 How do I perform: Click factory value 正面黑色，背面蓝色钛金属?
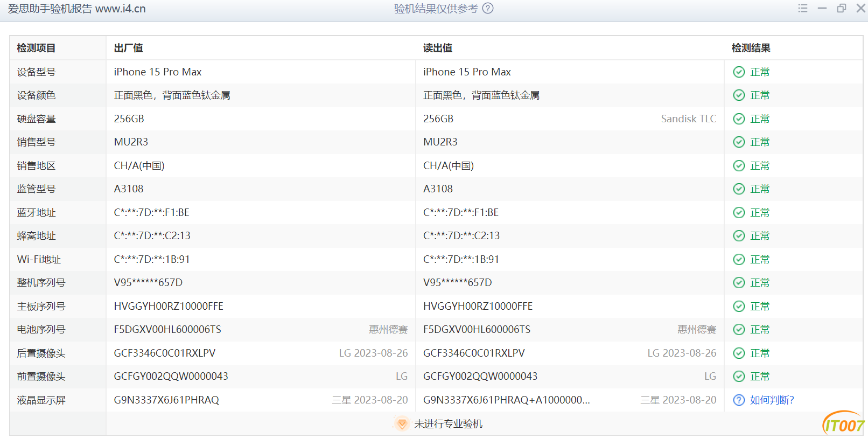point(172,95)
